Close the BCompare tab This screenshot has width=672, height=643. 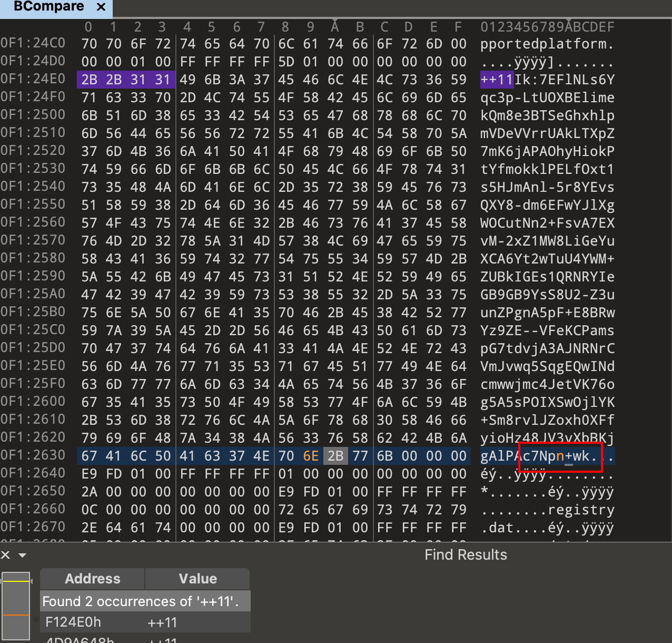point(101,7)
